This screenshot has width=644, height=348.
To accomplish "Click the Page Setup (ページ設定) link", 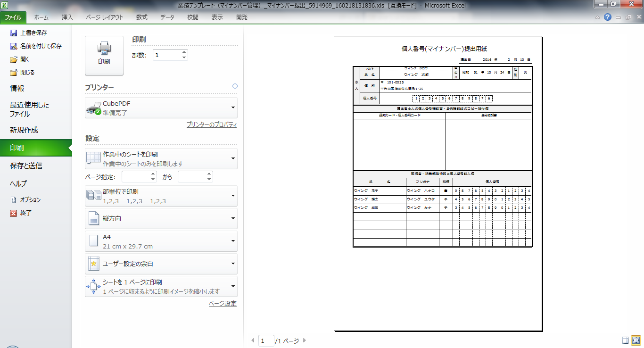I will (223, 304).
